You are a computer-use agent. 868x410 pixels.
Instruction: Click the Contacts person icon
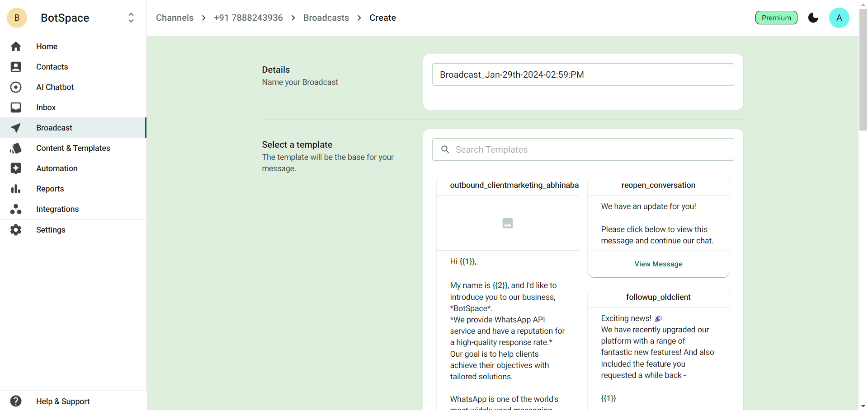pos(16,67)
